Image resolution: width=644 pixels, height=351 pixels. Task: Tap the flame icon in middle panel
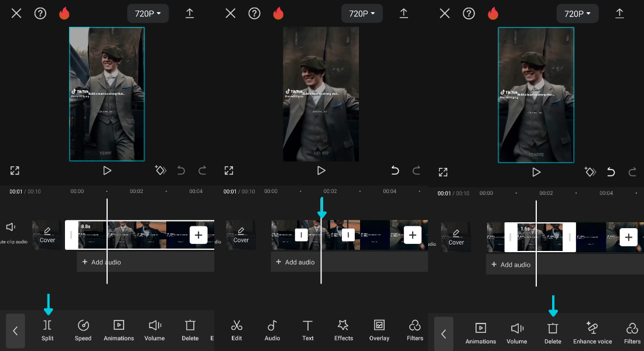click(x=279, y=13)
